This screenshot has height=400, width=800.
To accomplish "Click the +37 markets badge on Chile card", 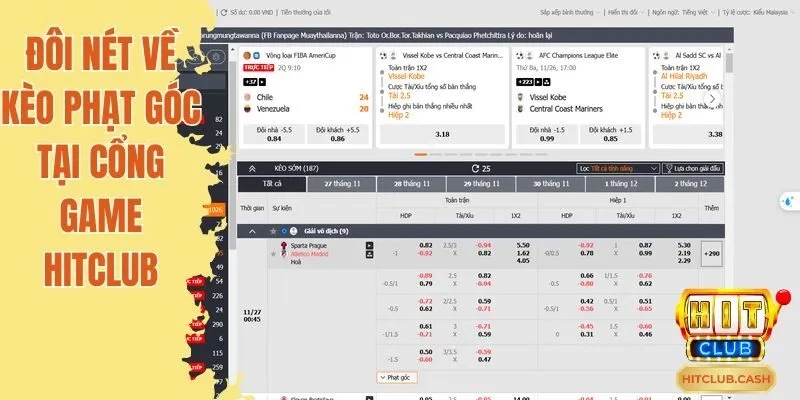I will (251, 82).
